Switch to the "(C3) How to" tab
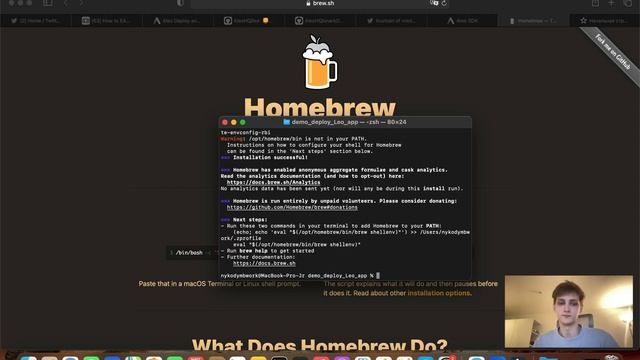Screen dimensions: 640x360 point(107,20)
